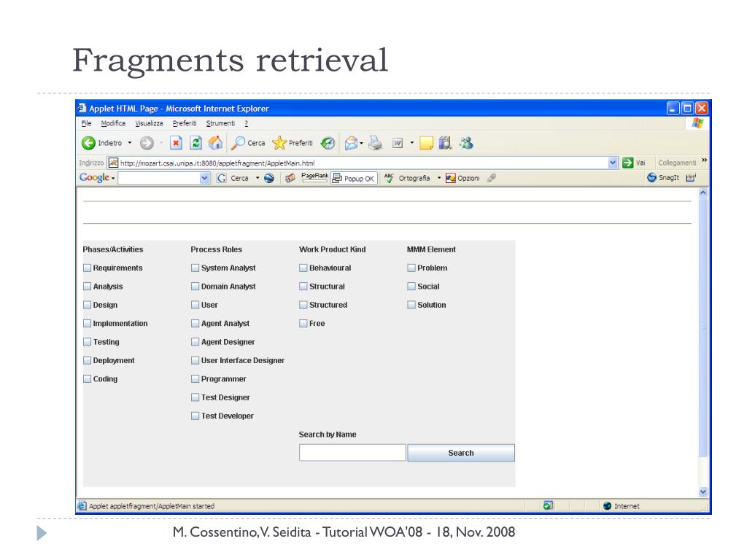Enable the Coding checkbox
The width and height of the screenshot is (747, 560).
coord(88,379)
